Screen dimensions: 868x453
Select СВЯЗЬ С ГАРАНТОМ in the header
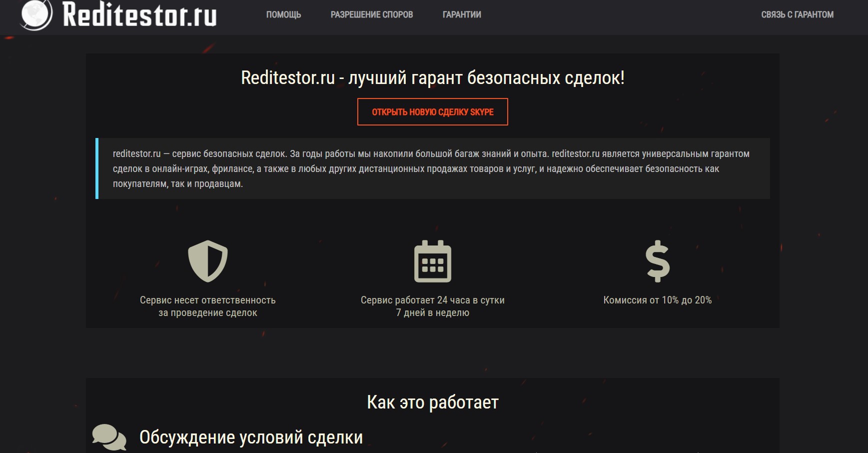(x=797, y=14)
